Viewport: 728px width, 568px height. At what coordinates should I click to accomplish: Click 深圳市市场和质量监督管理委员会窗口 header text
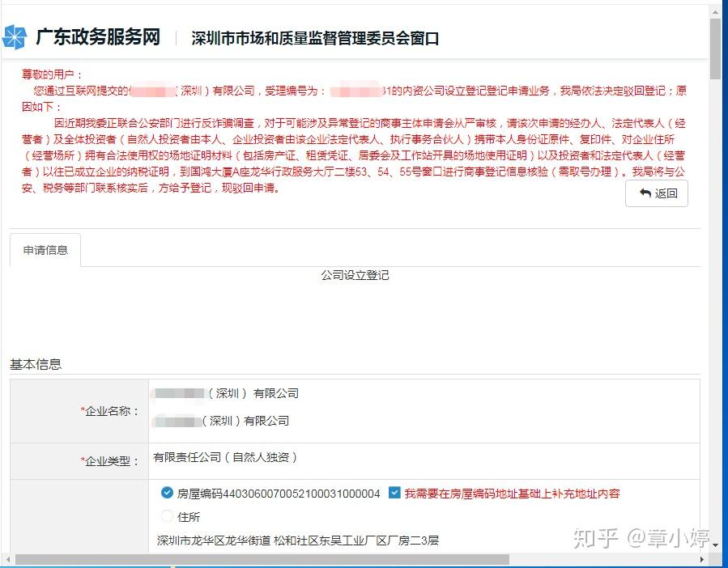coord(315,38)
